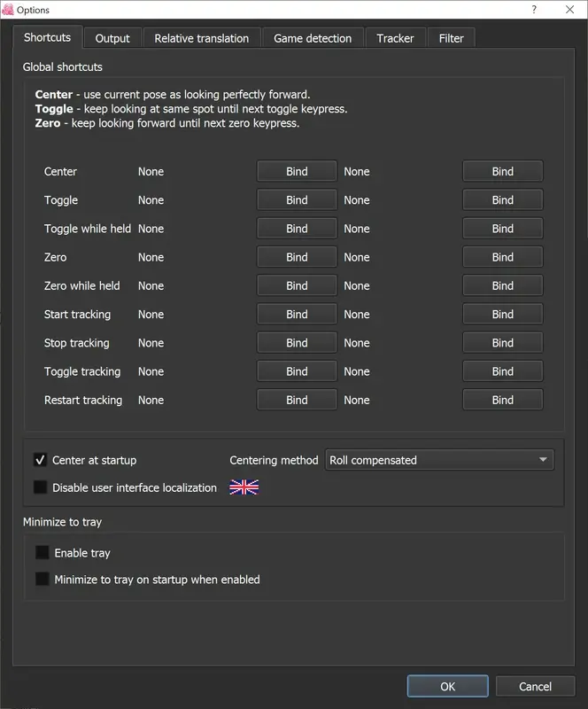This screenshot has width=588, height=709.
Task: Enable Minimize to tray on startup when enabled
Action: pos(42,579)
